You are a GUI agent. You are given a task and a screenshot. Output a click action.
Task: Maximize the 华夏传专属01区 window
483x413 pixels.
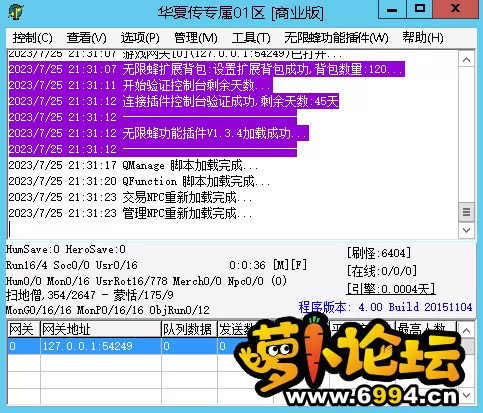419,9
